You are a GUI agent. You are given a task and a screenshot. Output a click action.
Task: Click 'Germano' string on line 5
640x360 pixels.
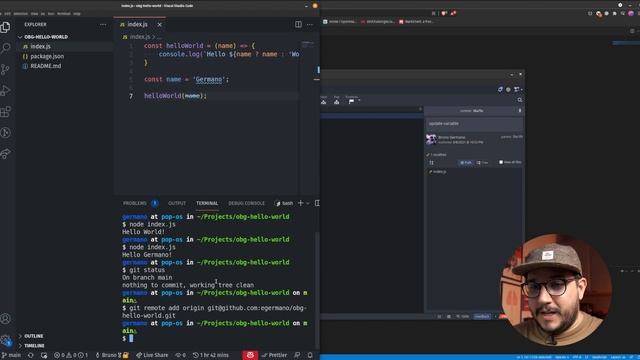(209, 80)
